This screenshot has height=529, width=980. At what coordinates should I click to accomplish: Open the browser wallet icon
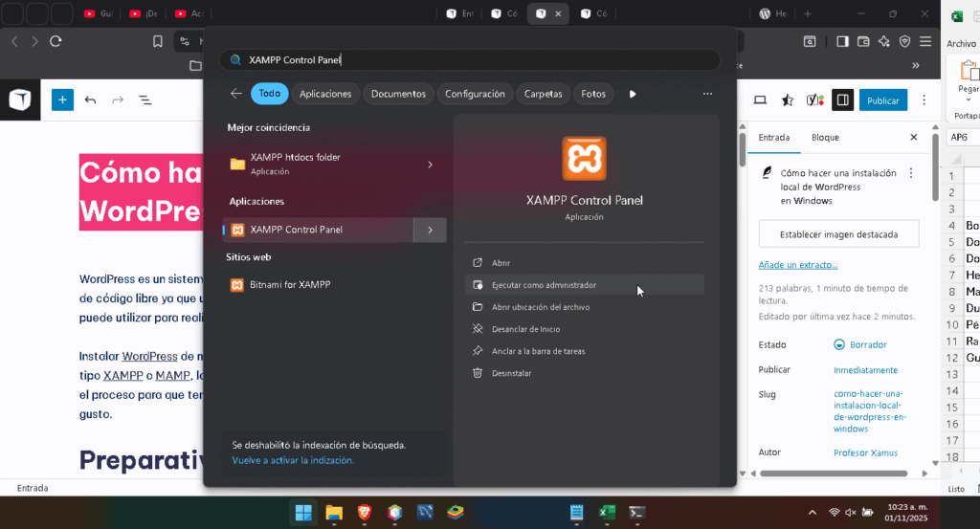(863, 41)
